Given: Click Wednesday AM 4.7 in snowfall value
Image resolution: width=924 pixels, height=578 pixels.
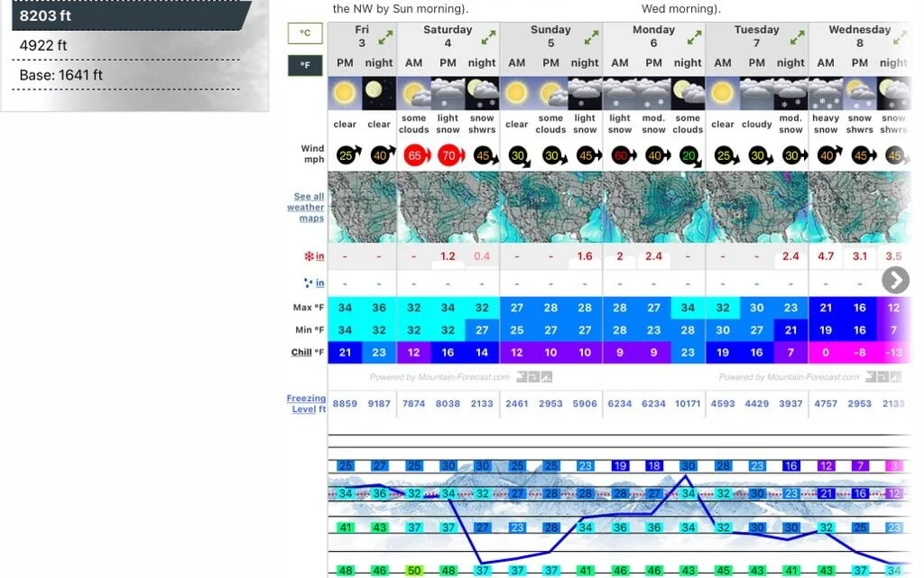Looking at the screenshot, I should (x=826, y=256).
